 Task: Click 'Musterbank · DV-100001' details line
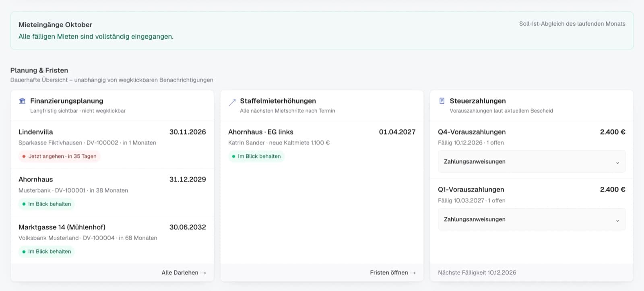click(x=73, y=190)
